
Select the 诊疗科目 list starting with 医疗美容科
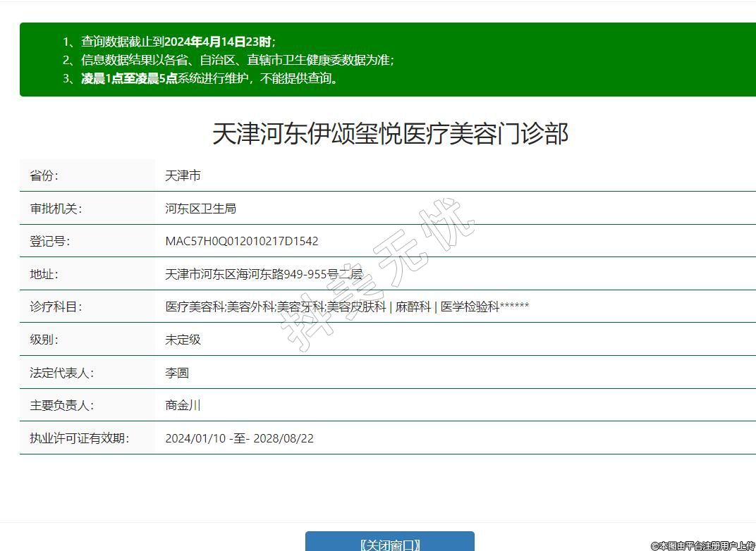coord(347,307)
